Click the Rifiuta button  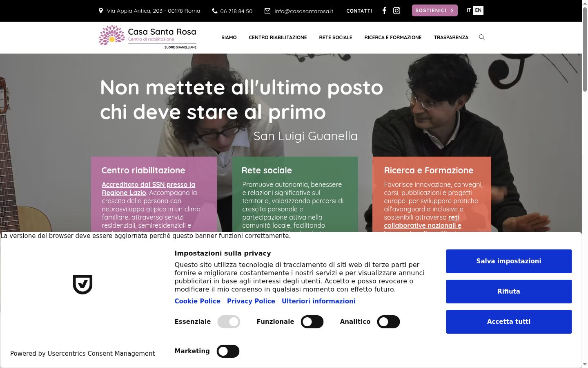509,292
